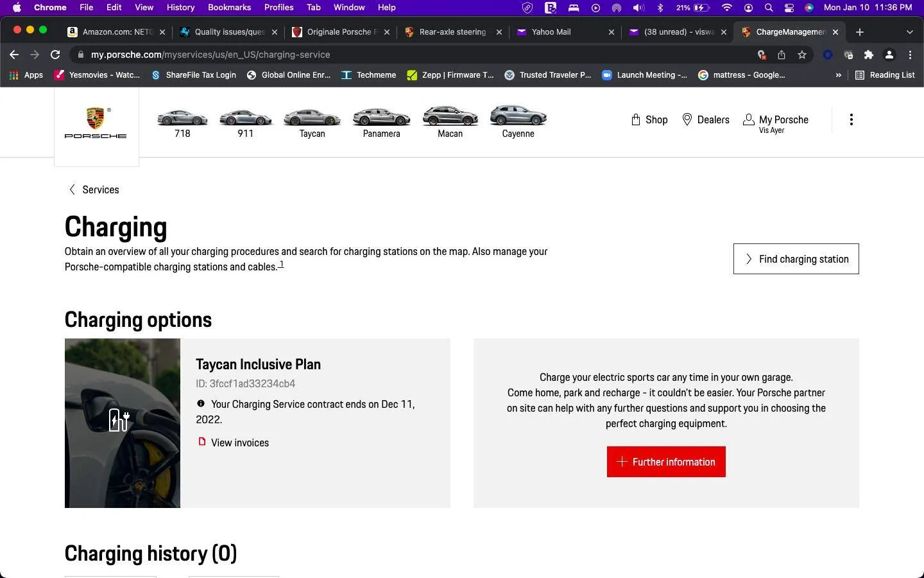Open the File menu
Screen dimensions: 924x578
tap(86, 8)
